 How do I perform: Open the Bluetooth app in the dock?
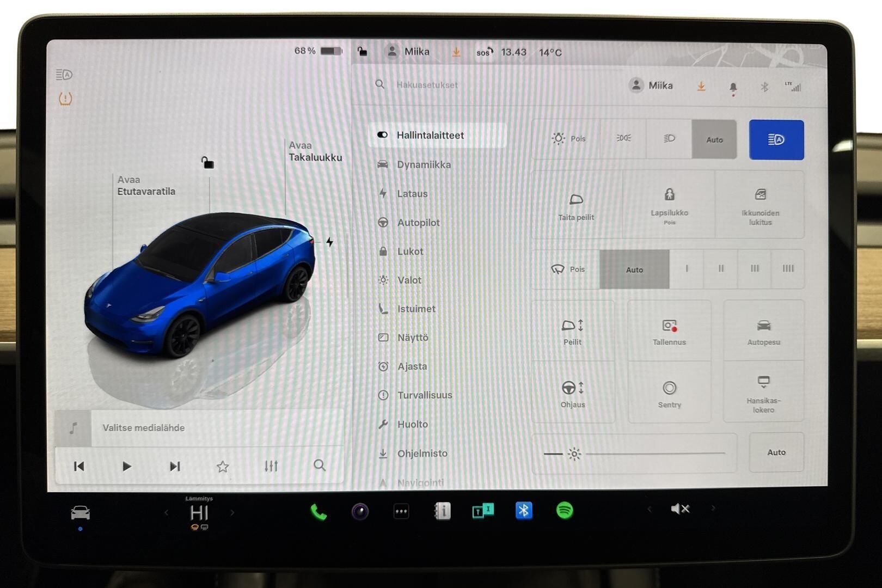tap(524, 511)
